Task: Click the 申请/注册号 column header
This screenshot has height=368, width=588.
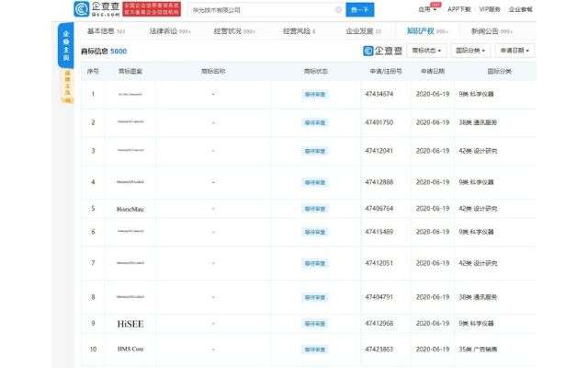Action: pyautogui.click(x=386, y=71)
